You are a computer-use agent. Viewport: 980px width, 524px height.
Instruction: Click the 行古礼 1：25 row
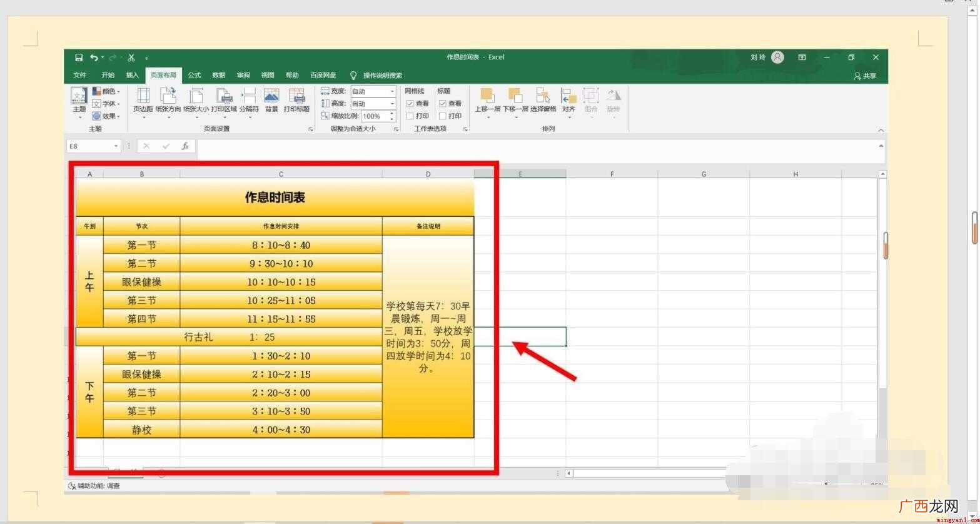click(229, 337)
